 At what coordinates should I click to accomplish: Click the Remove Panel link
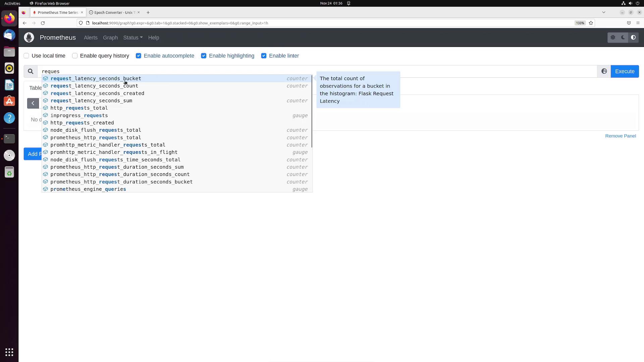[620, 136]
